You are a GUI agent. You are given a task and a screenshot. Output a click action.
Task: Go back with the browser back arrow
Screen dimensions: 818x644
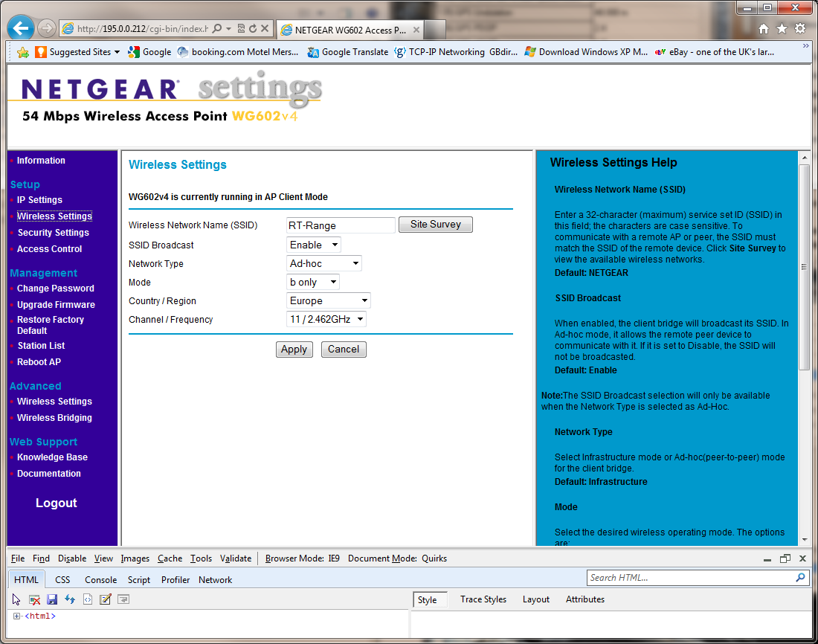pyautogui.click(x=22, y=28)
